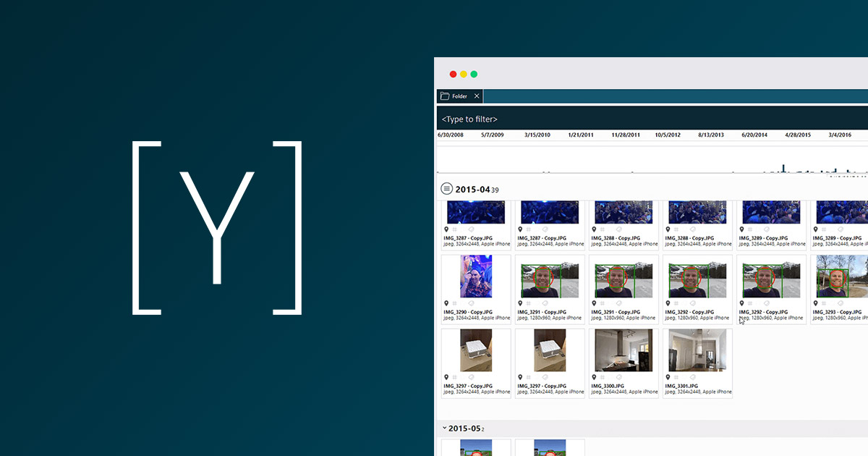Image resolution: width=868 pixels, height=456 pixels.
Task: Click the hashtag icon under IMG_3290 - Copy.JPG
Action: coord(455,303)
